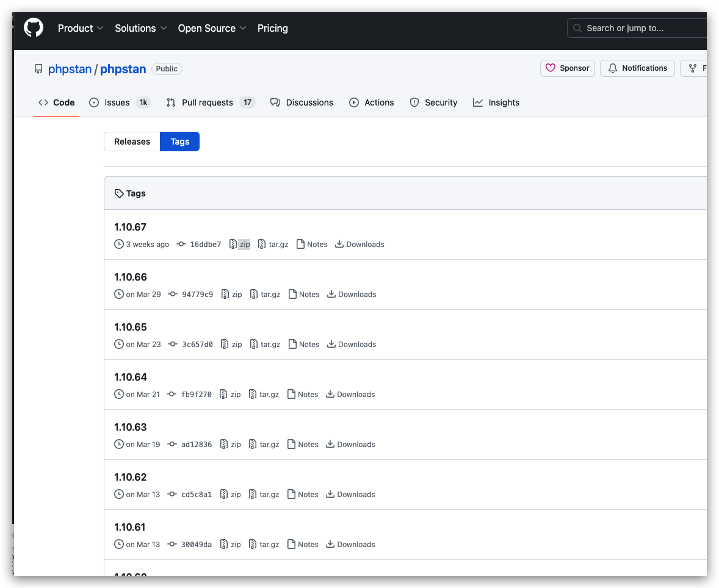
Task: Click the Notifications bell button
Action: [x=637, y=68]
